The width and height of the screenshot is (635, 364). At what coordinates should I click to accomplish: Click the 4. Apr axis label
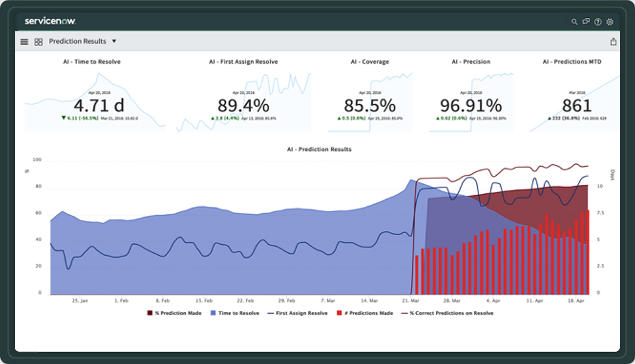click(x=493, y=301)
